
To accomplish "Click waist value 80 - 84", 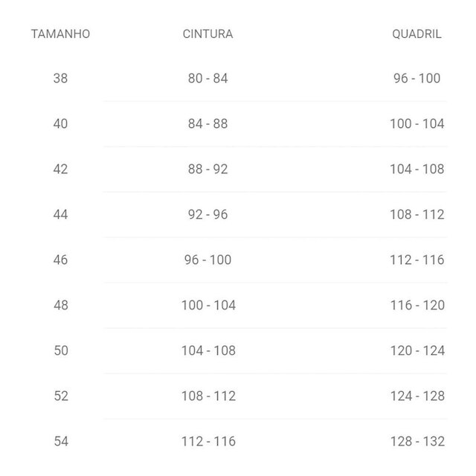I will pos(208,78).
